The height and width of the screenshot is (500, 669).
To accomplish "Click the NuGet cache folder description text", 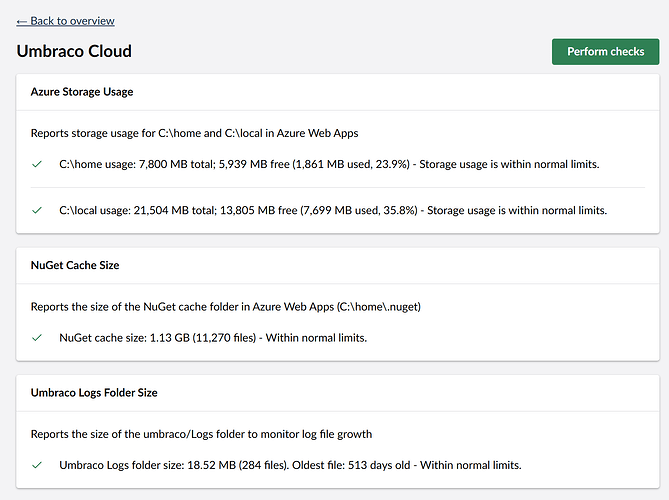I will coord(226,307).
